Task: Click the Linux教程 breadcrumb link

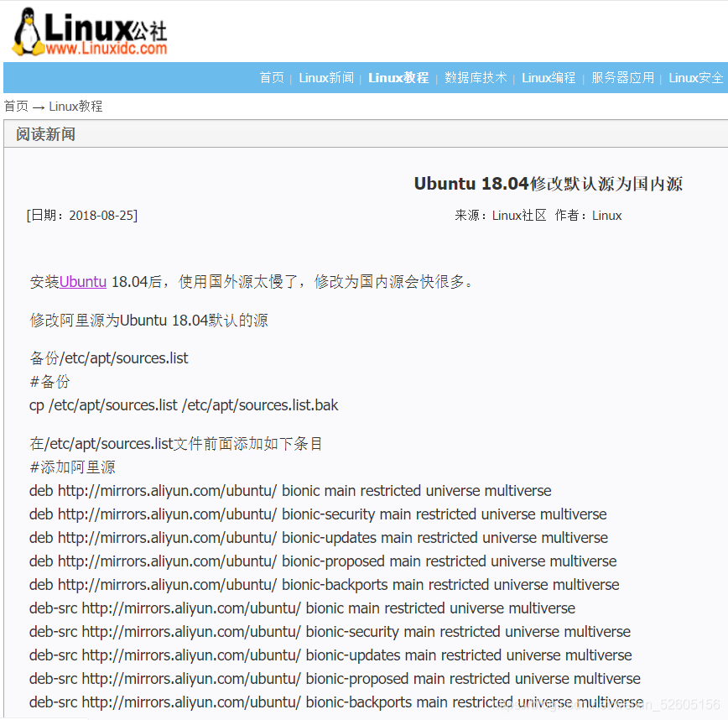Action: [x=75, y=107]
